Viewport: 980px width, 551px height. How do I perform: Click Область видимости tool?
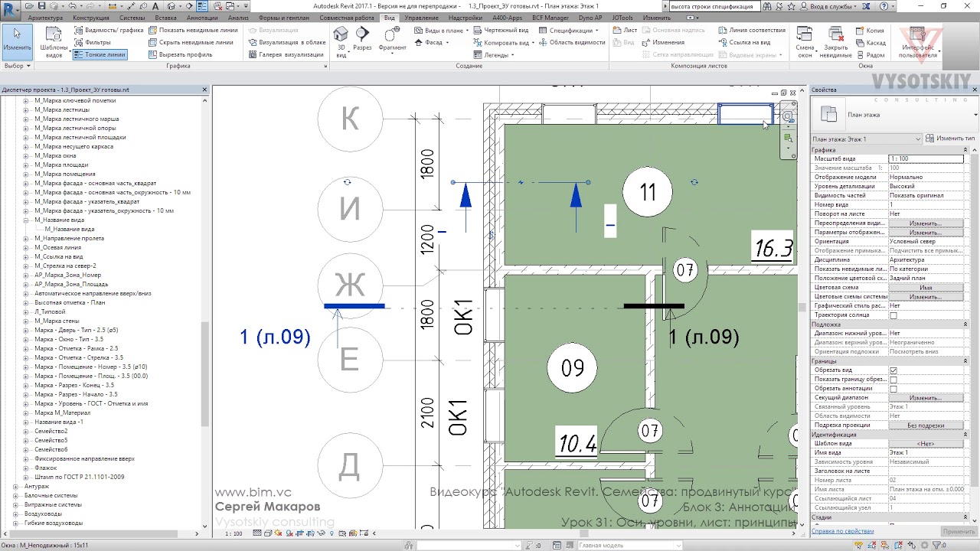pos(571,42)
